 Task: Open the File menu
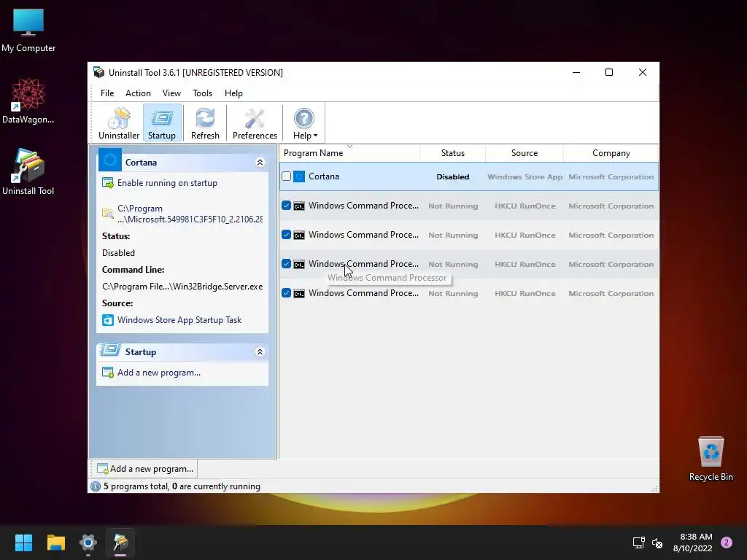pyautogui.click(x=107, y=93)
